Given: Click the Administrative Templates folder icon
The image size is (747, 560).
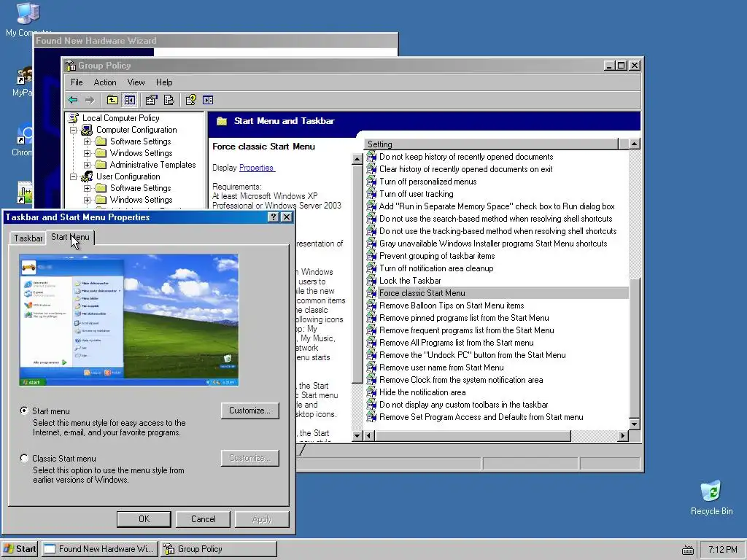Looking at the screenshot, I should 101,165.
